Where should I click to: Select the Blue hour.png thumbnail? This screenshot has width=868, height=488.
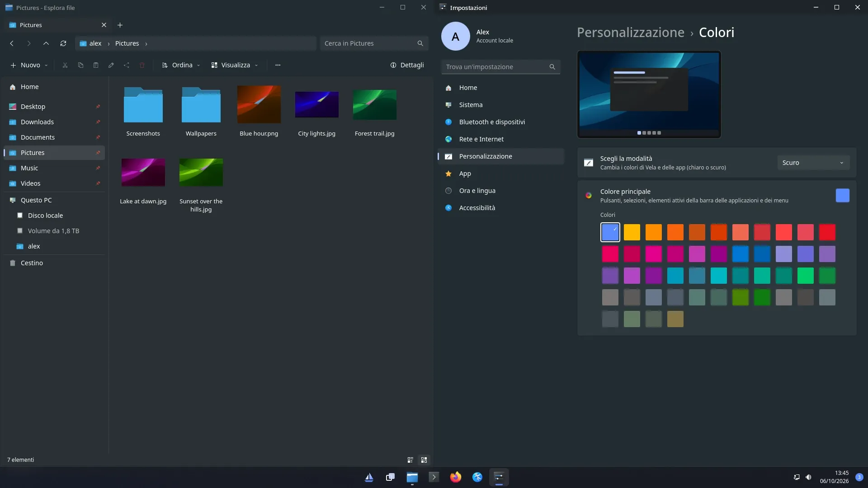click(259, 104)
